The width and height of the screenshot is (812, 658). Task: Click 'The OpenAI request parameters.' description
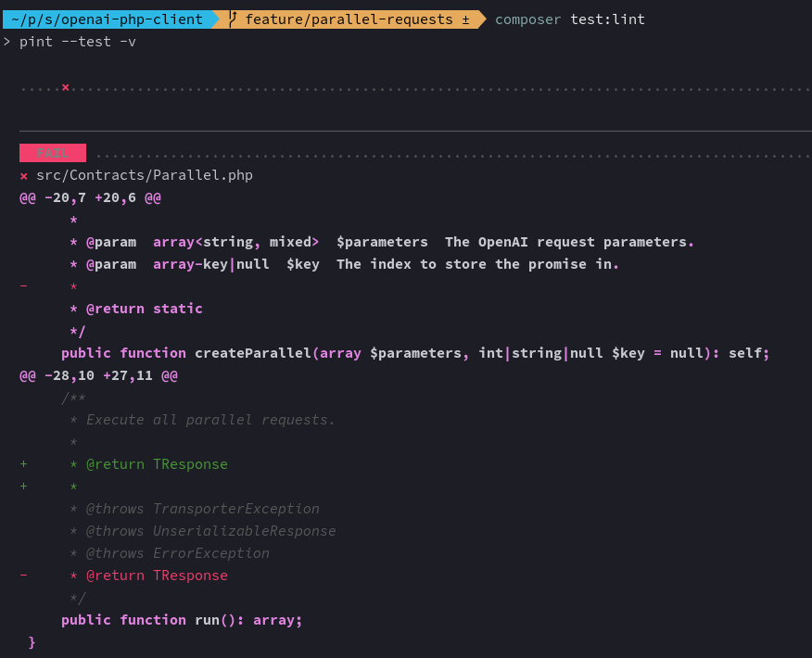click(x=569, y=242)
